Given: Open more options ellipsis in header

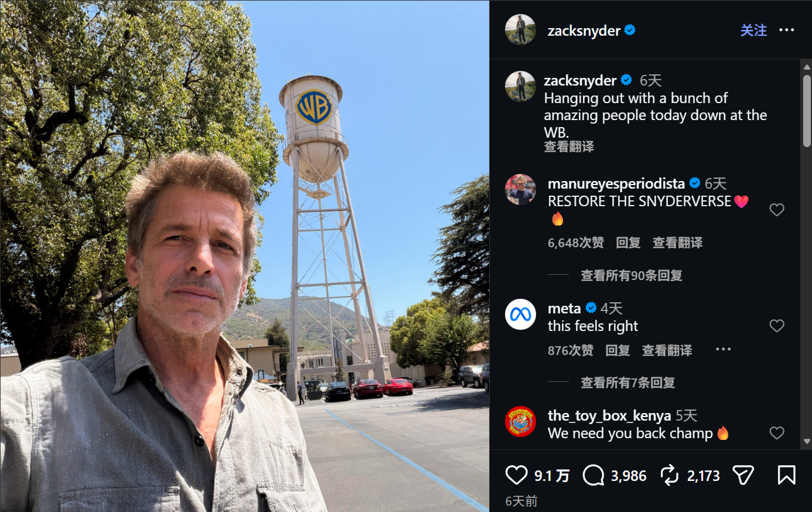Looking at the screenshot, I should point(786,30).
